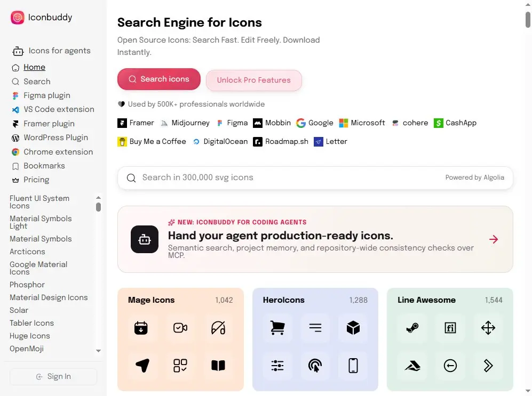Image resolution: width=532 pixels, height=396 pixels.
Task: Open Huge Icons set
Action: coord(29,336)
